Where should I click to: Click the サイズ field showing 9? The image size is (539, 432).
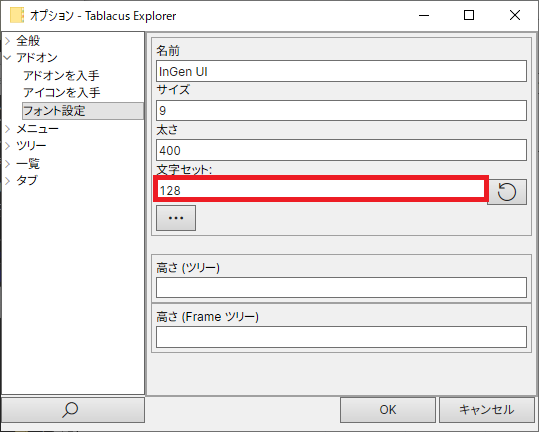pos(341,110)
